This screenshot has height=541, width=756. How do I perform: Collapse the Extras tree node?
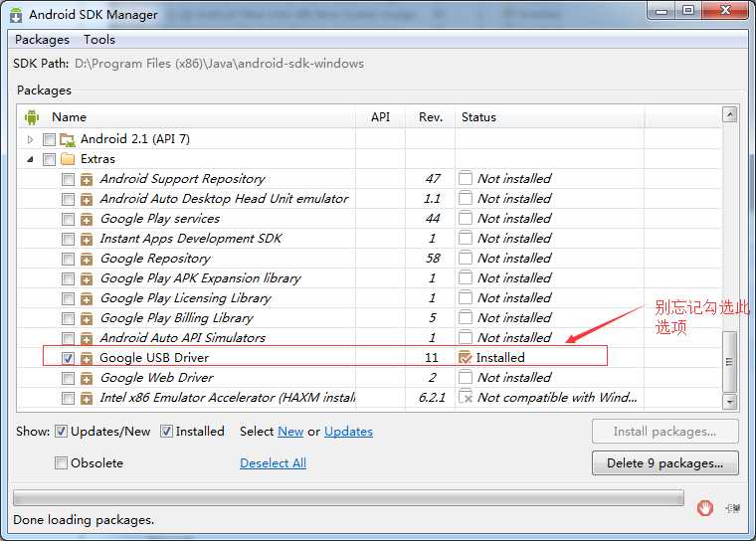pyautogui.click(x=31, y=159)
